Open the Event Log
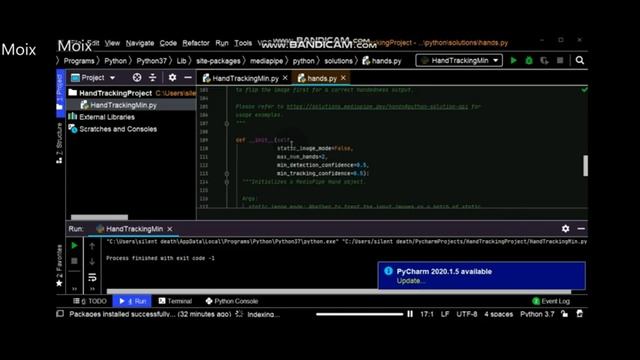This screenshot has height=360, width=640. pyautogui.click(x=551, y=301)
